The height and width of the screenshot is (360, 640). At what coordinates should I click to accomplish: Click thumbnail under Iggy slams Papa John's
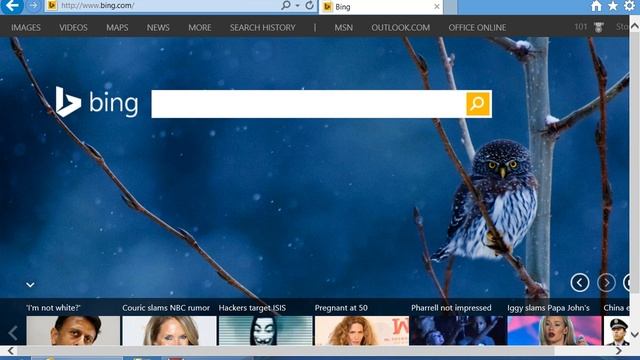click(x=554, y=331)
